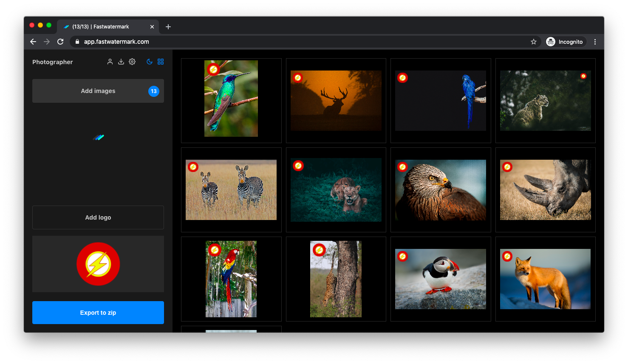628x364 pixels.
Task: Select the snow leopard photo
Action: 545,101
